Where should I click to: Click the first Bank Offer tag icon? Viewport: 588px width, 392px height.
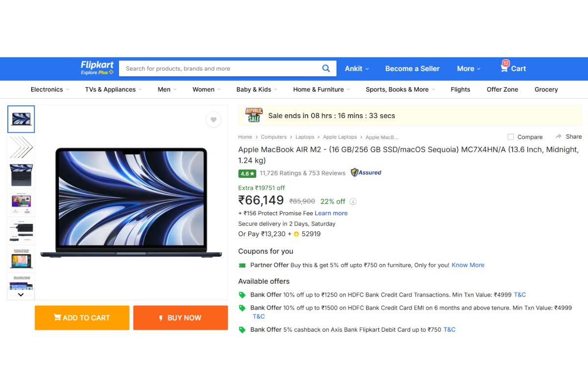pyautogui.click(x=242, y=294)
